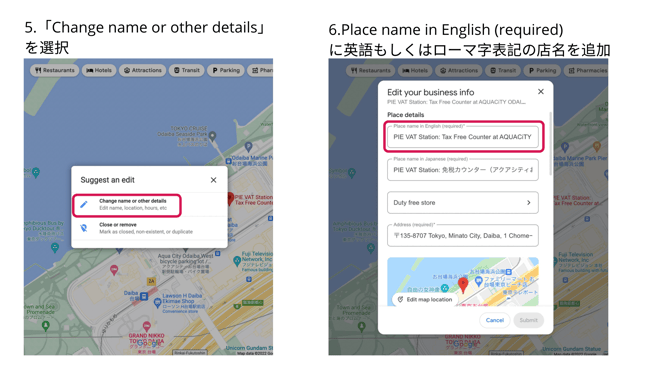The height and width of the screenshot is (369, 657).
Task: Open Parking chip in left map
Action: click(226, 70)
